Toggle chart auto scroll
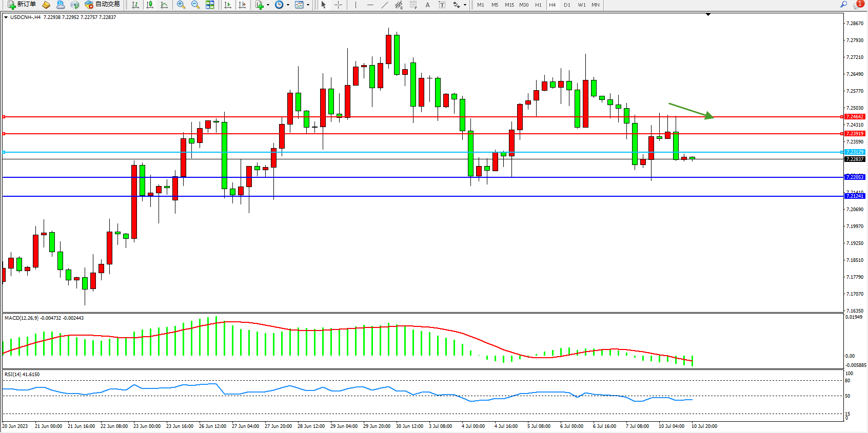The image size is (868, 433). 228,5
